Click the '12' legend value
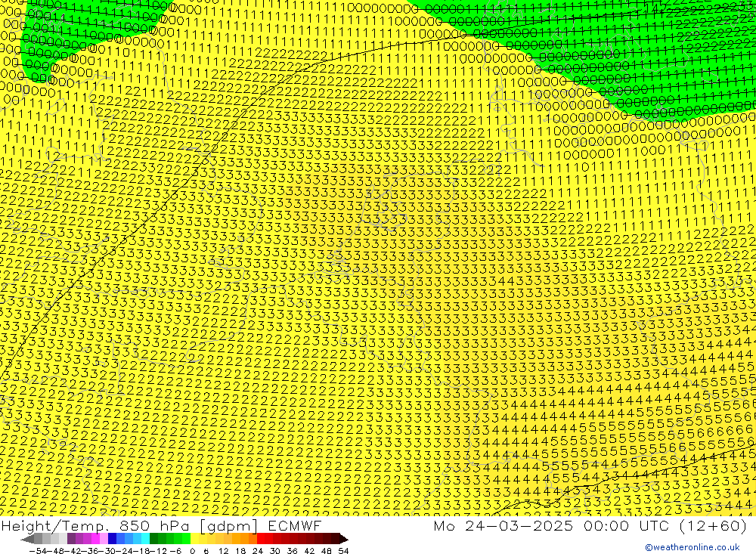The height and width of the screenshot is (554, 756). 223,551
